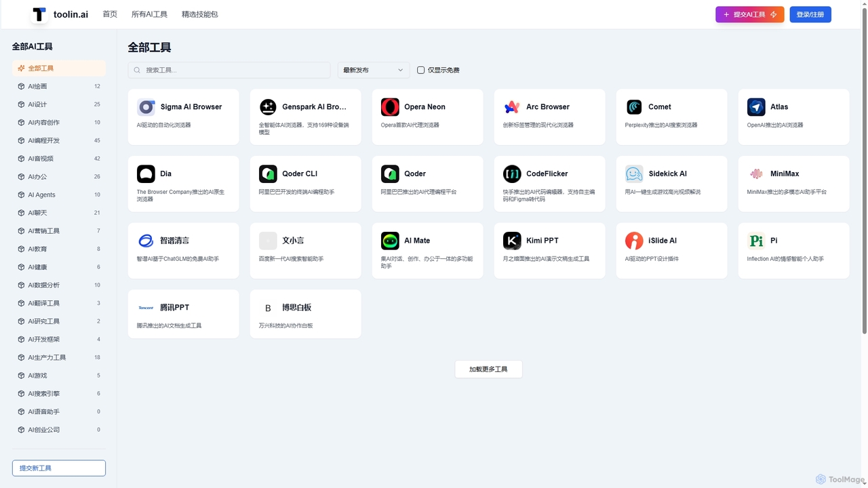Select the AI办公 category
The height and width of the screenshot is (488, 868).
58,177
